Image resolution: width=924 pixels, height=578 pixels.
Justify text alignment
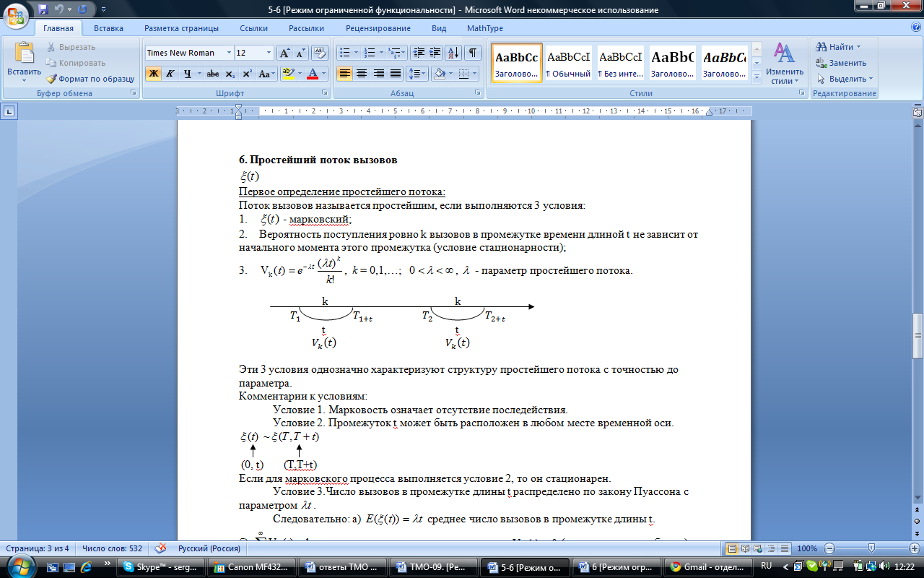coord(395,74)
